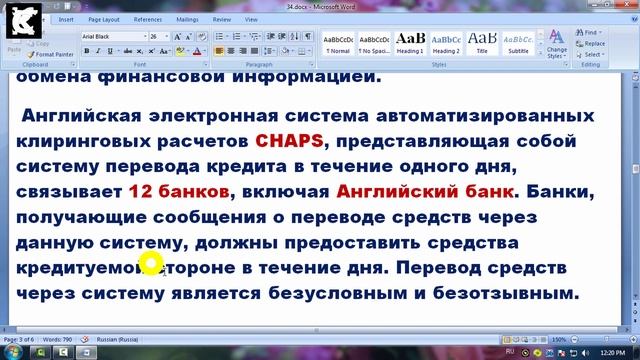Click the Format Painter button
This screenshot has height=360, width=640.
point(50,54)
